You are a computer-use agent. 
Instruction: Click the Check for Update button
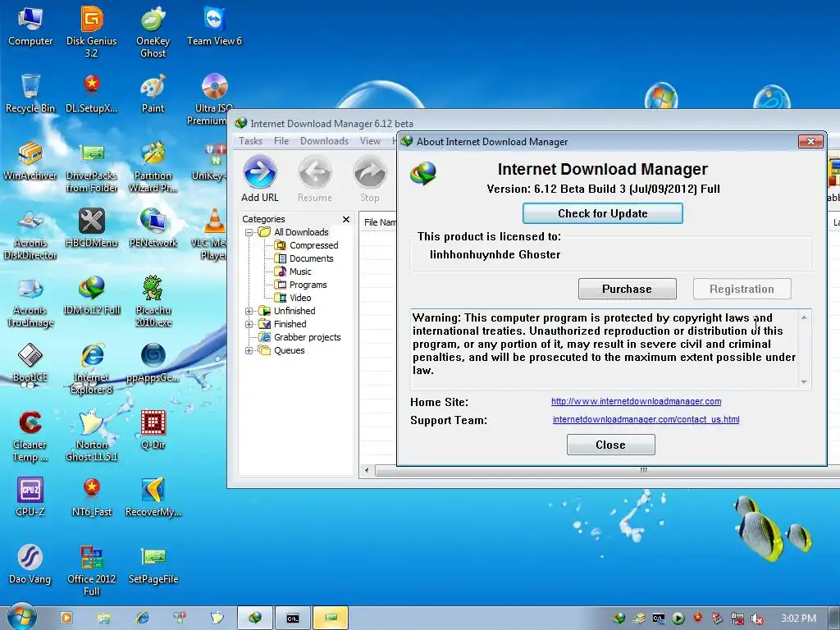[603, 213]
